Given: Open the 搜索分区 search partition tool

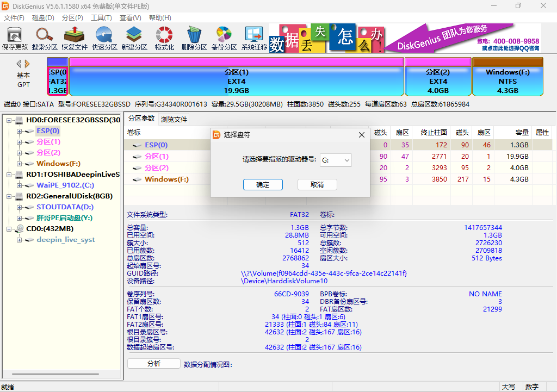Looking at the screenshot, I should (45, 39).
